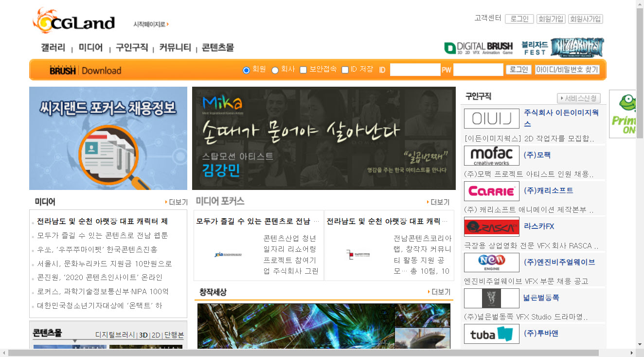
Task: Open the (주)모팩 company link
Action: pos(537,155)
